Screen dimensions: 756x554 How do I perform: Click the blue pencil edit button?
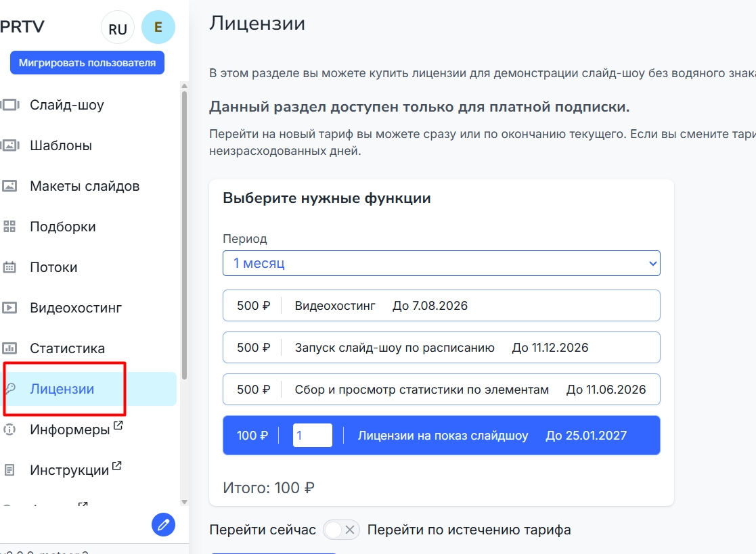tap(163, 524)
